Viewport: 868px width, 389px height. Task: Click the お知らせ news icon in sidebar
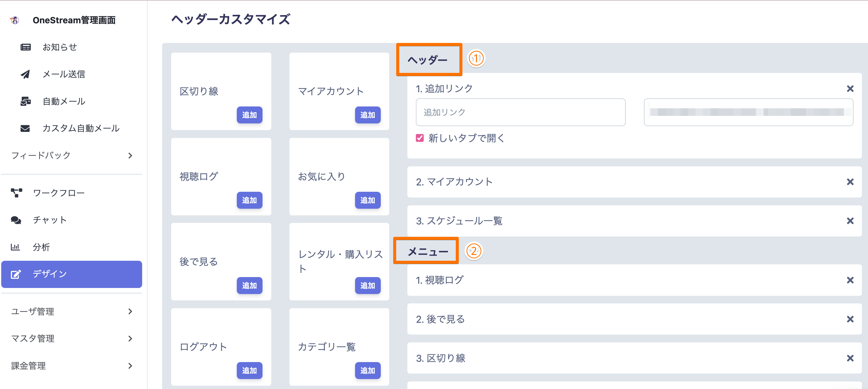click(x=26, y=47)
